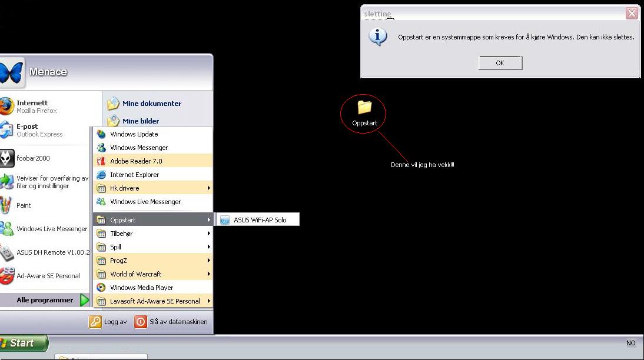
Task: Expand the Oppstart programs submenu
Action: (x=153, y=219)
